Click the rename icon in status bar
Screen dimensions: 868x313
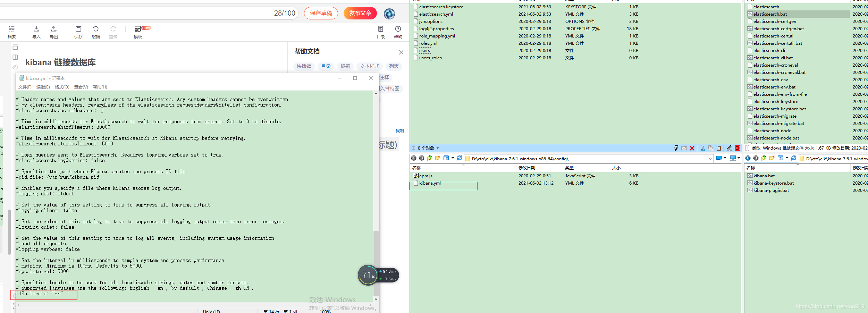pos(684,148)
